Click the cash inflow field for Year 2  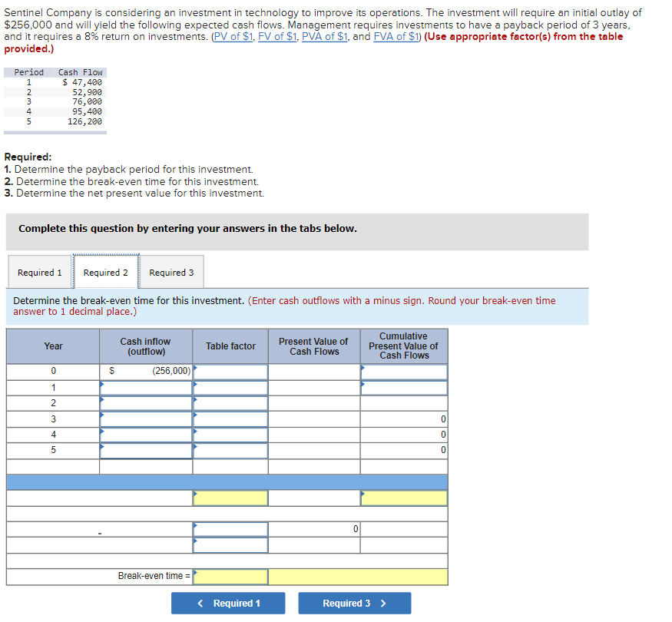(x=145, y=402)
